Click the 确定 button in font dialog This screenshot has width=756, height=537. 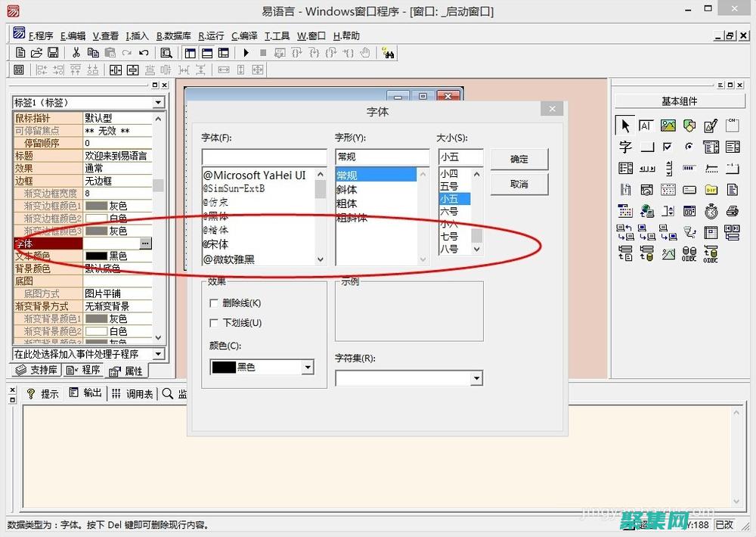point(519,159)
